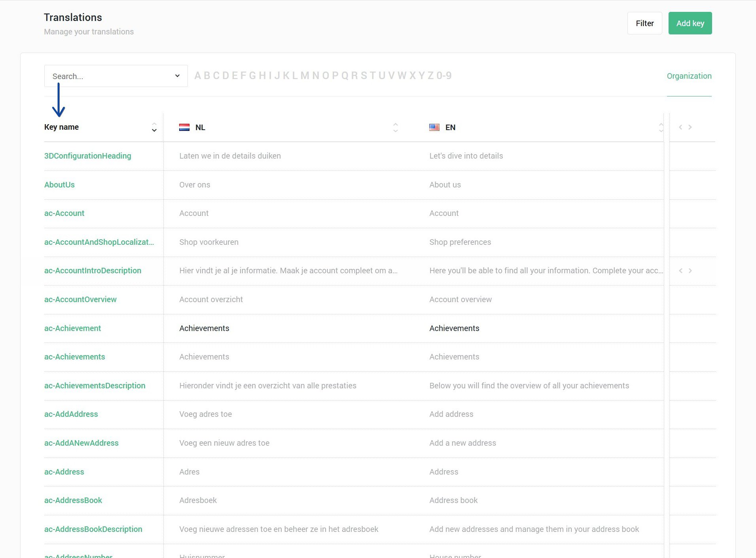
Task: Click right arrow in ac-AccountIntroDescription row
Action: pos(690,271)
